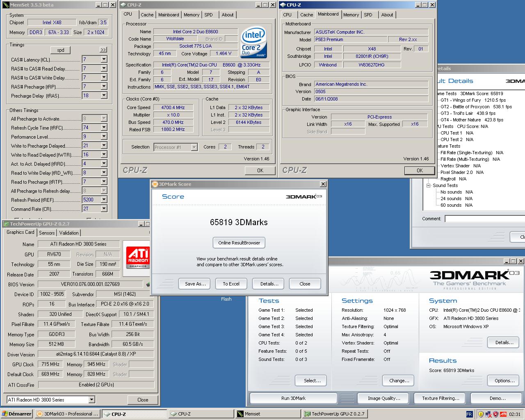Switch to SPD tab in processor CPU-Z

tap(208, 15)
